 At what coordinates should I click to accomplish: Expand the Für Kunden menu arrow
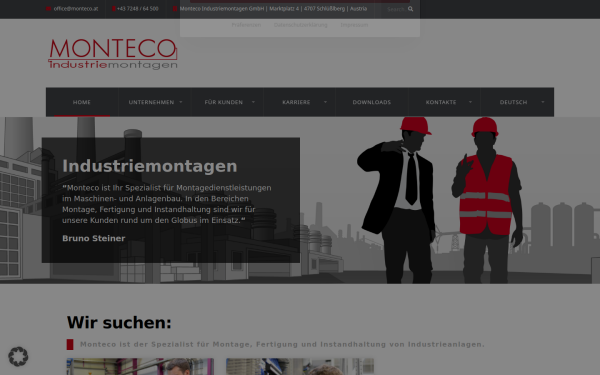point(253,102)
